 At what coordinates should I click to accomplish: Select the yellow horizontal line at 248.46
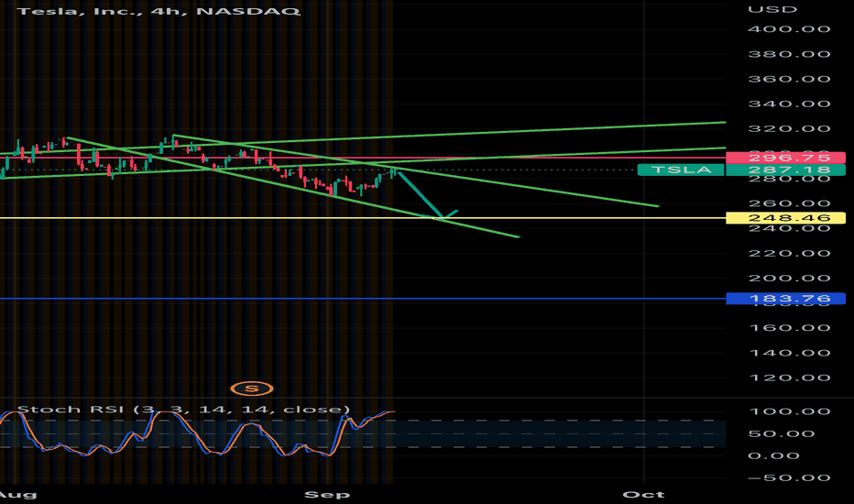[x=363, y=218]
